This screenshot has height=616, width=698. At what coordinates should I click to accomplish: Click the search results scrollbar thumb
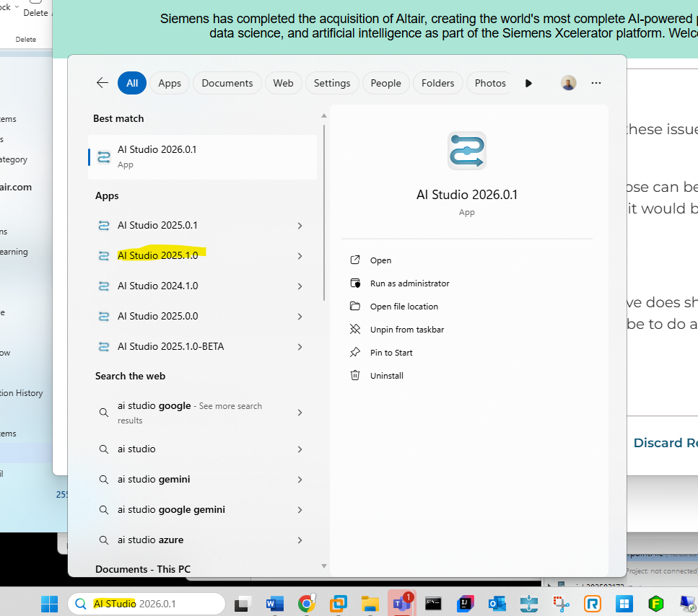coord(324,213)
